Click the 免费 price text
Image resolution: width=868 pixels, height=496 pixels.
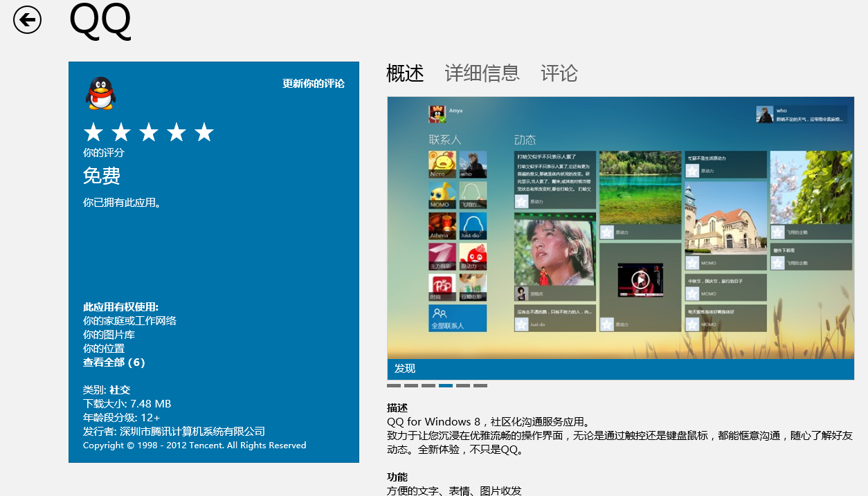click(102, 176)
